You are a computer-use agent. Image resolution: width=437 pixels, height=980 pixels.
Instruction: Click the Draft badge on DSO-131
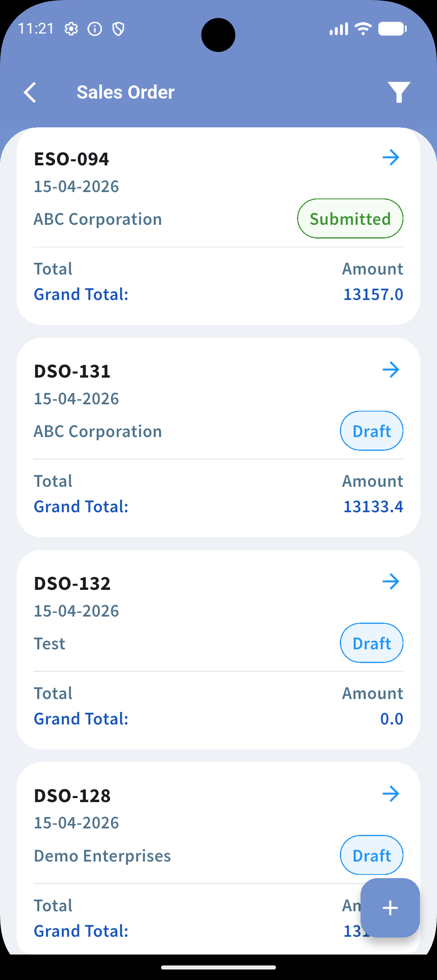coord(371,431)
